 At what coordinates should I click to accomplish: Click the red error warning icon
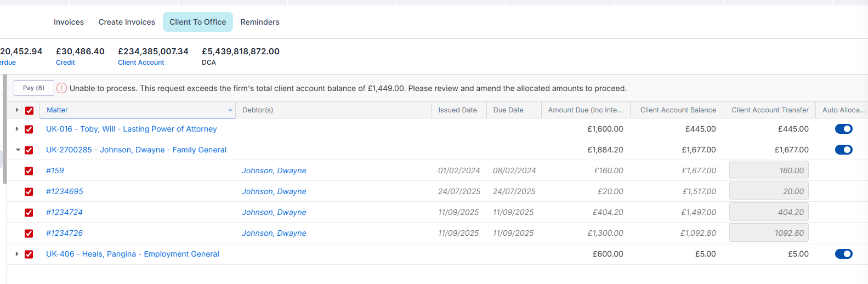[x=62, y=88]
